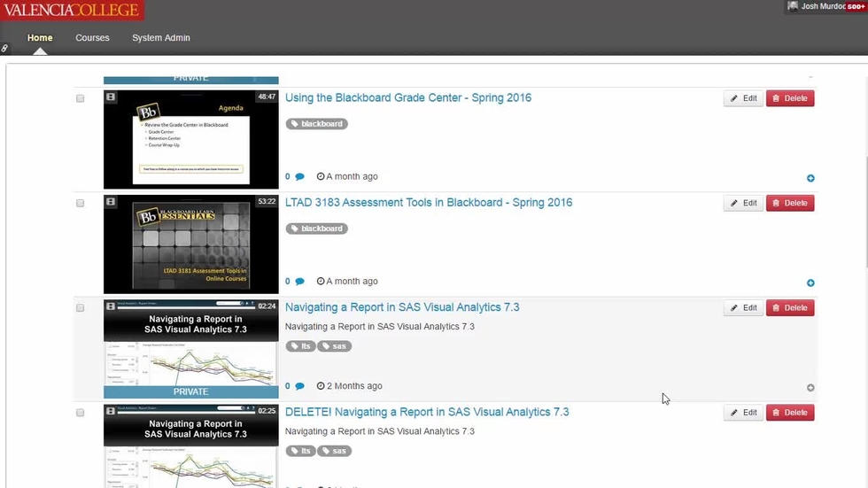The height and width of the screenshot is (488, 868).
Task: Click description under DELETE! Navigating a Report title
Action: [x=380, y=431]
